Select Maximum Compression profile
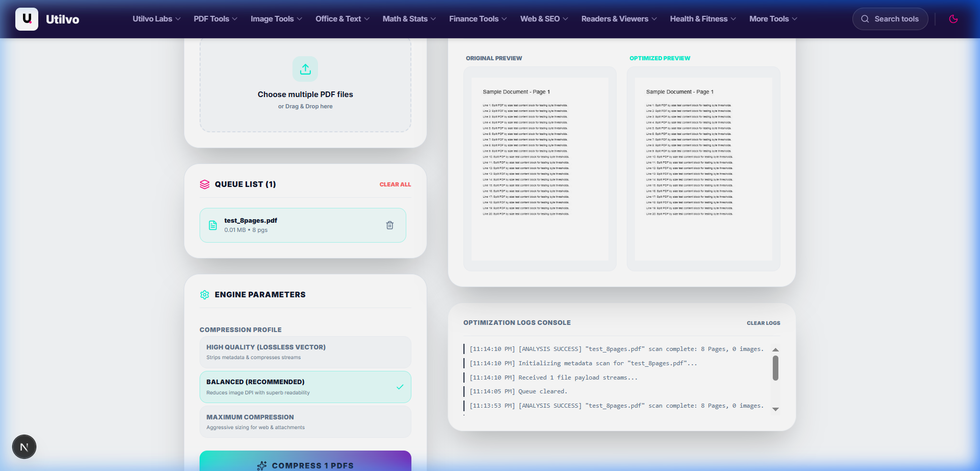 click(x=305, y=422)
